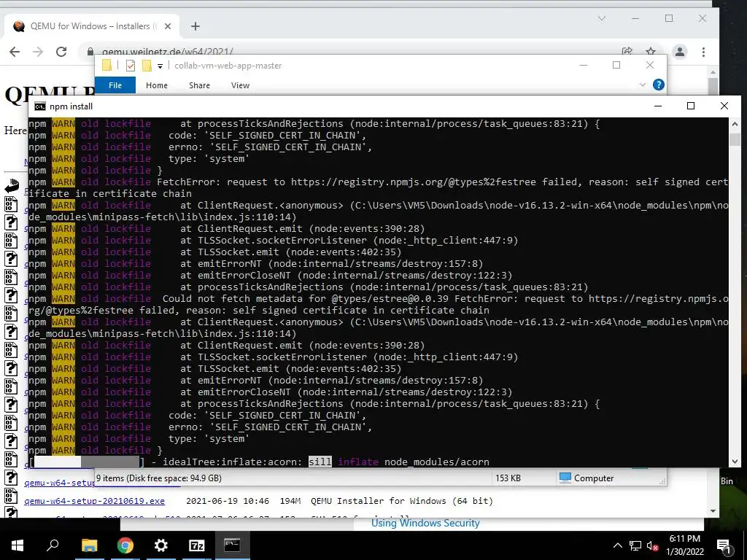
Task: Go back in Chrome
Action: pyautogui.click(x=15, y=52)
